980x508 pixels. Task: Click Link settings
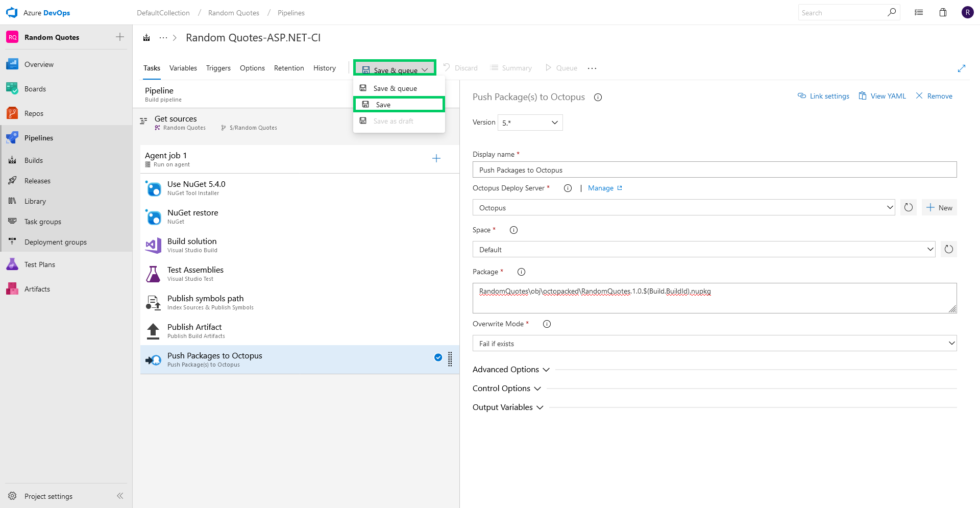tap(823, 96)
